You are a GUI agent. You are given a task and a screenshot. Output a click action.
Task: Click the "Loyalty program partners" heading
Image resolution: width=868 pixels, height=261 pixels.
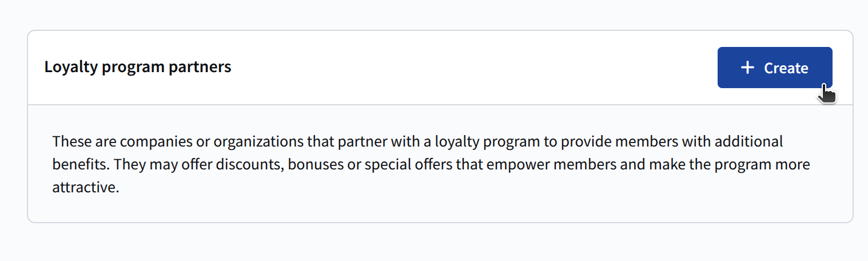pyautogui.click(x=138, y=67)
